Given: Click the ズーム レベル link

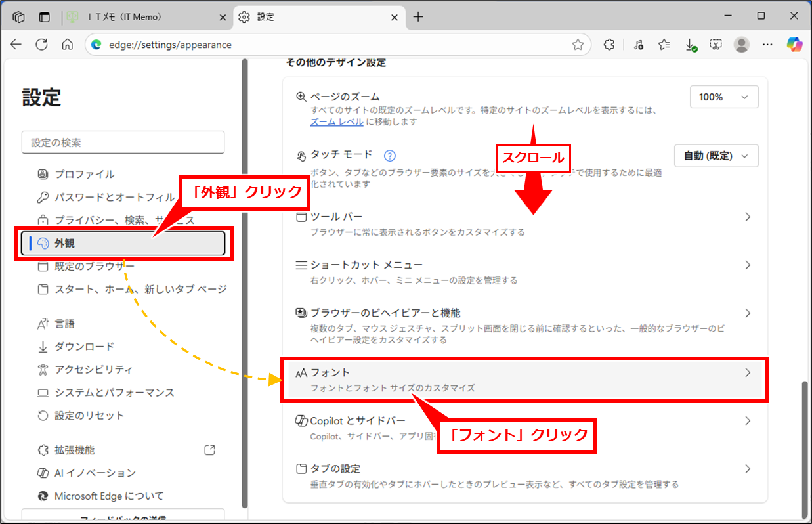Looking at the screenshot, I should pyautogui.click(x=337, y=122).
